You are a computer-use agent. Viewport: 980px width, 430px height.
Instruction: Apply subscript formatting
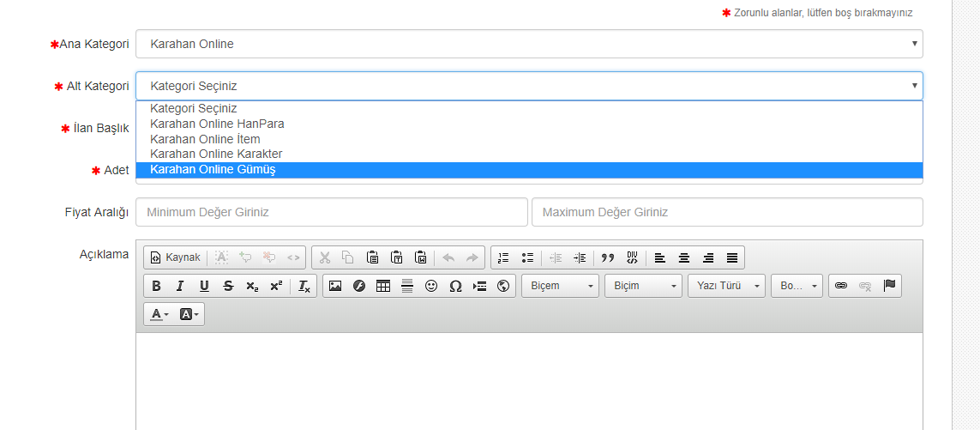(252, 286)
